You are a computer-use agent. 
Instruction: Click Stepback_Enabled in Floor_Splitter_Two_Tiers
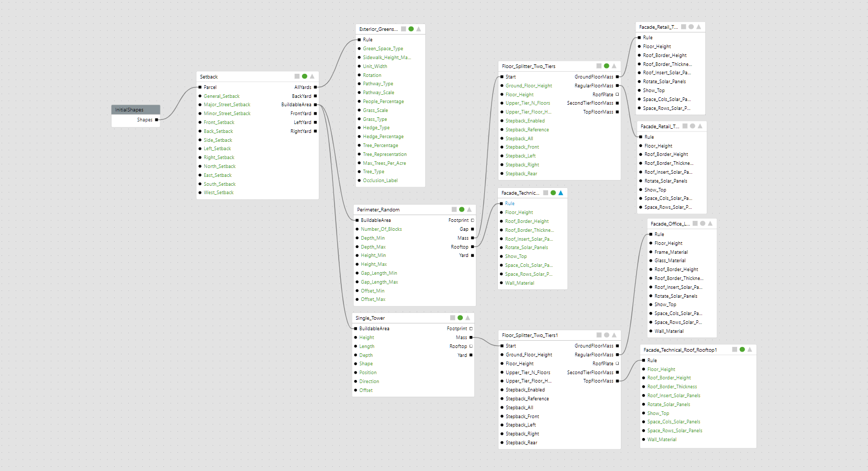pos(525,121)
